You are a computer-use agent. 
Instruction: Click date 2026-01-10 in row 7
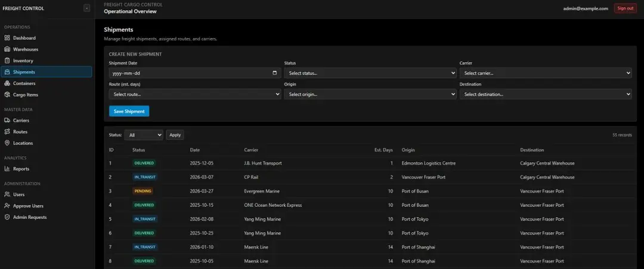click(202, 247)
